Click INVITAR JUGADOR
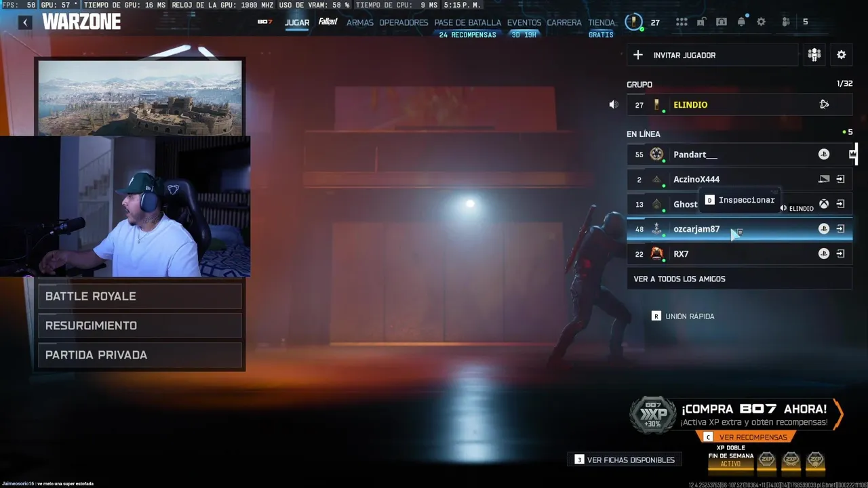The width and height of the screenshot is (868, 488). coord(712,55)
